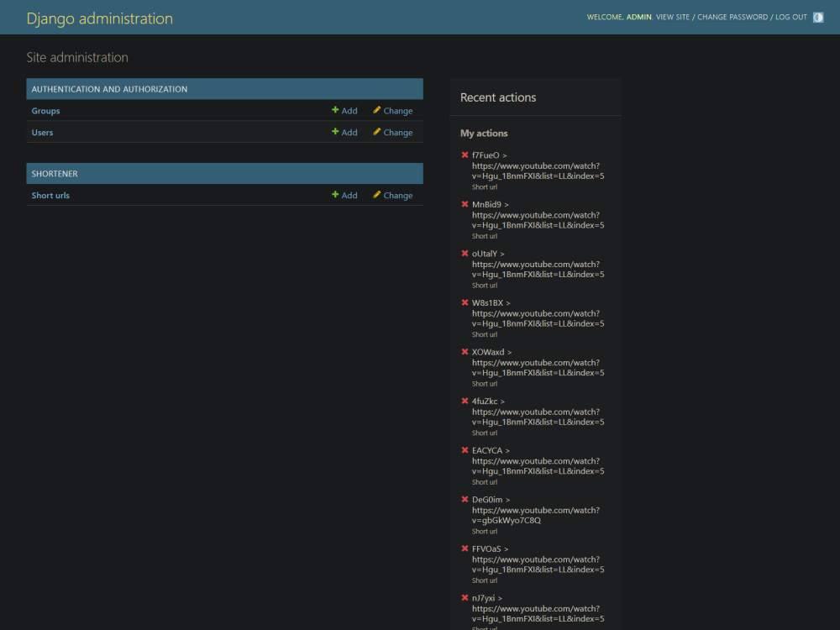
Task: Click red X icon next to FFVOaS
Action: point(465,549)
